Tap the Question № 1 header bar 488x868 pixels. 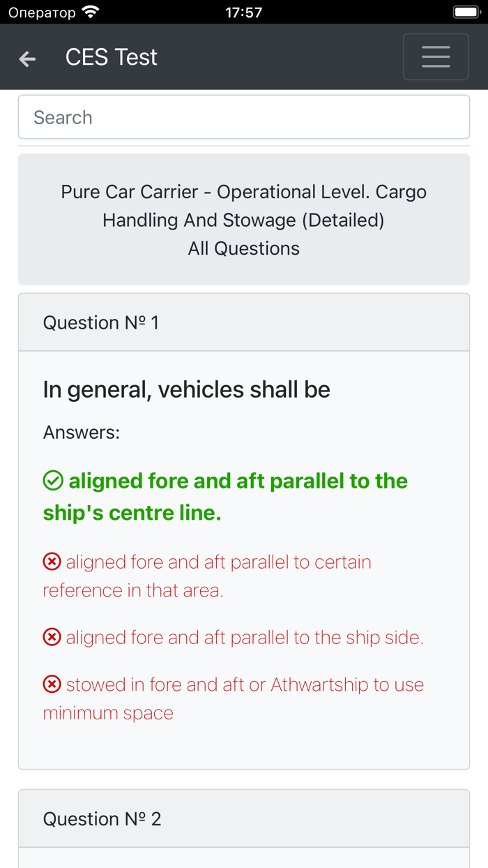(x=244, y=322)
